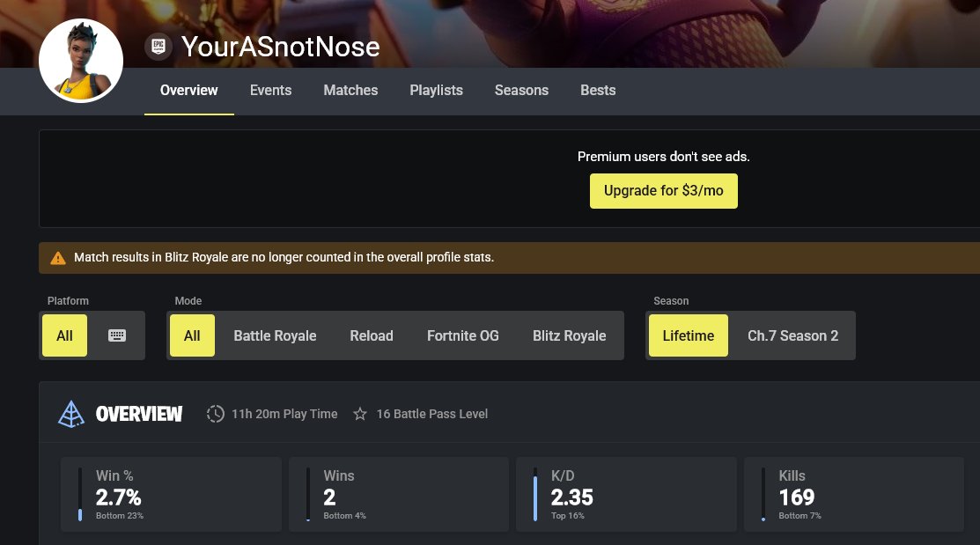The height and width of the screenshot is (545, 980).
Task: Click the Win % stat card
Action: pos(171,495)
